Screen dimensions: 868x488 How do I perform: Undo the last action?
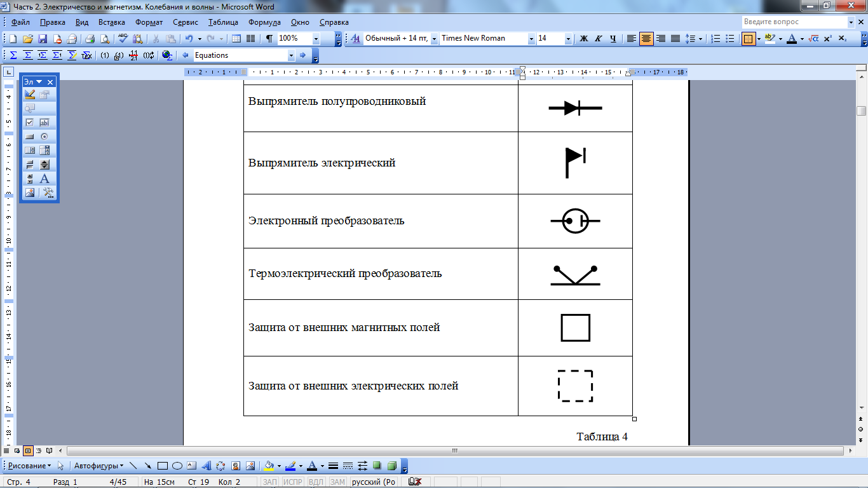click(189, 39)
